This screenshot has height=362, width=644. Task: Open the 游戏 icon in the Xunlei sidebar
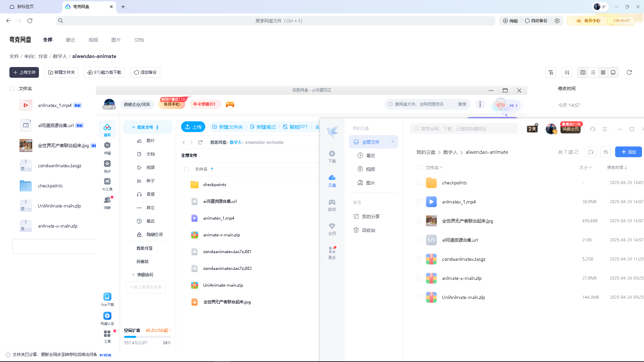point(332,204)
